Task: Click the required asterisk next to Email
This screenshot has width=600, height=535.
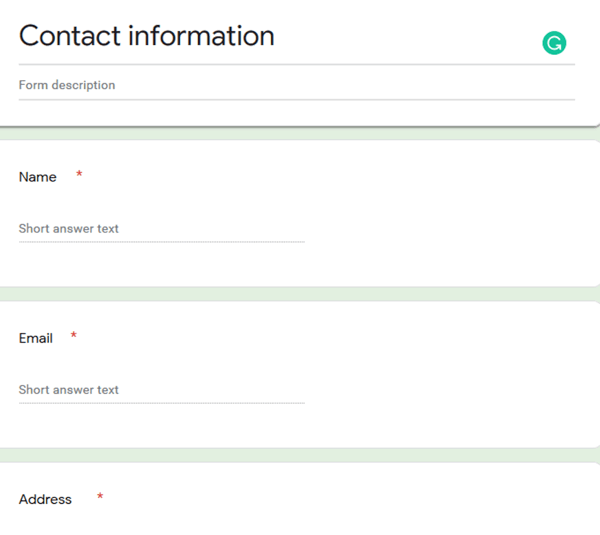Action: (73, 337)
